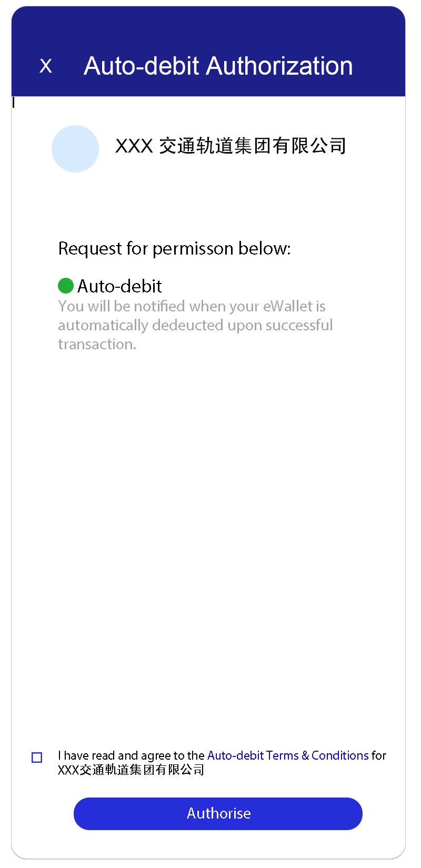
Task: Click the text cursor mark below the header
Action: [14, 103]
